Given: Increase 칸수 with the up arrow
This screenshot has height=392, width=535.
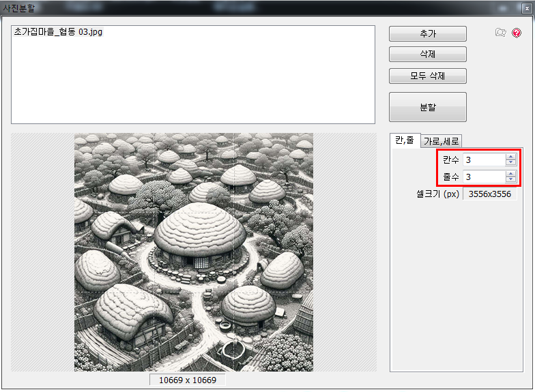Looking at the screenshot, I should (510, 157).
